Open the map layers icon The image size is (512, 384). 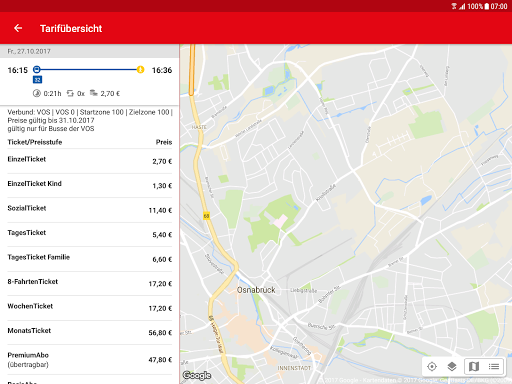(x=452, y=367)
